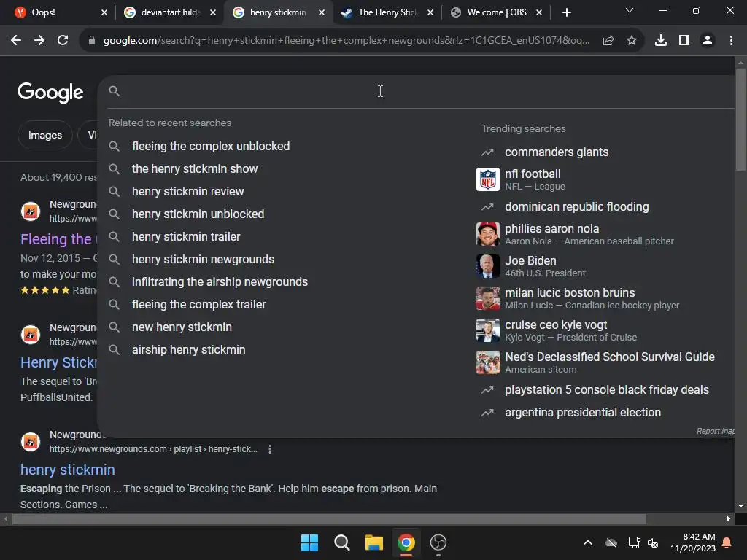The width and height of the screenshot is (747, 560).
Task: Show hidden system tray icons chevron
Action: [588, 542]
